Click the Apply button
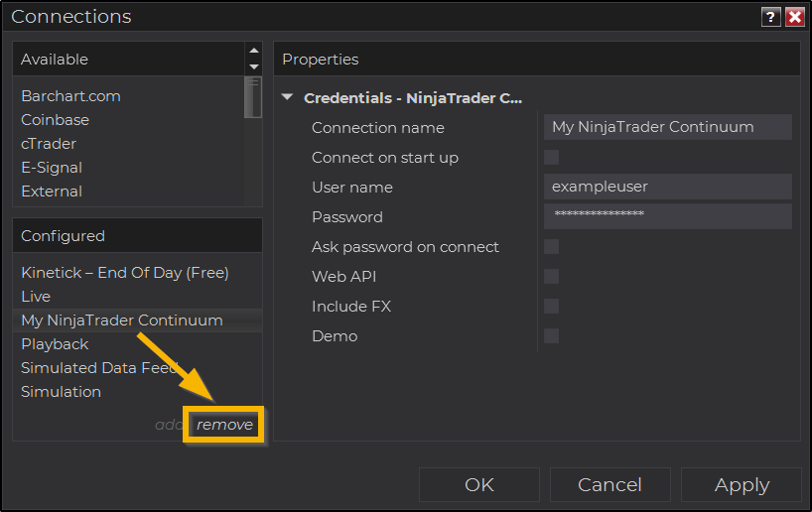812x512 pixels. 742,485
